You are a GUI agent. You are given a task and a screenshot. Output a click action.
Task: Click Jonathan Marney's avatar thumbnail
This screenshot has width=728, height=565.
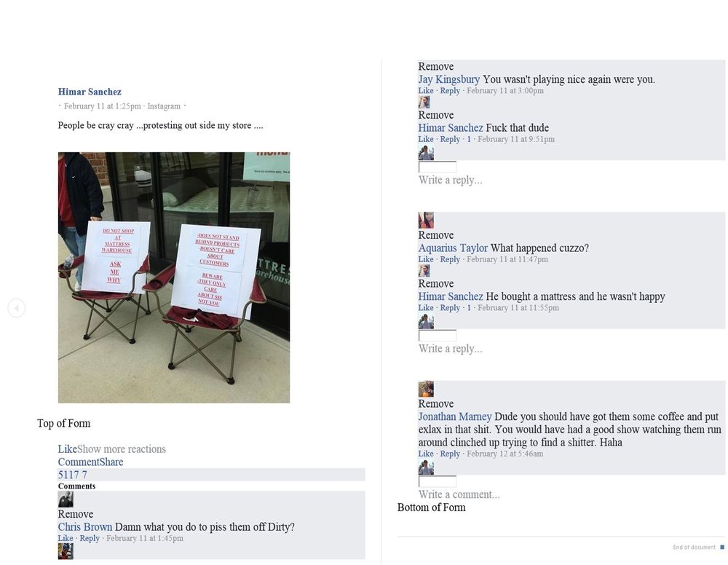426,389
